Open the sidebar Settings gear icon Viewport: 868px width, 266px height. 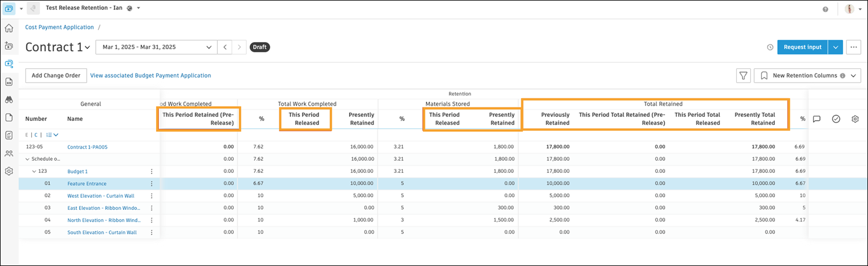(9, 171)
